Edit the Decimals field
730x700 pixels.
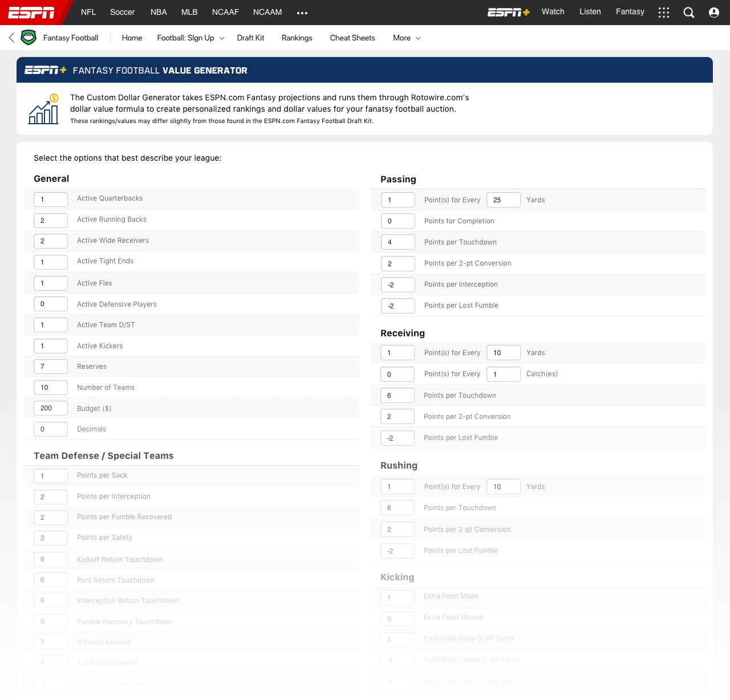[51, 429]
